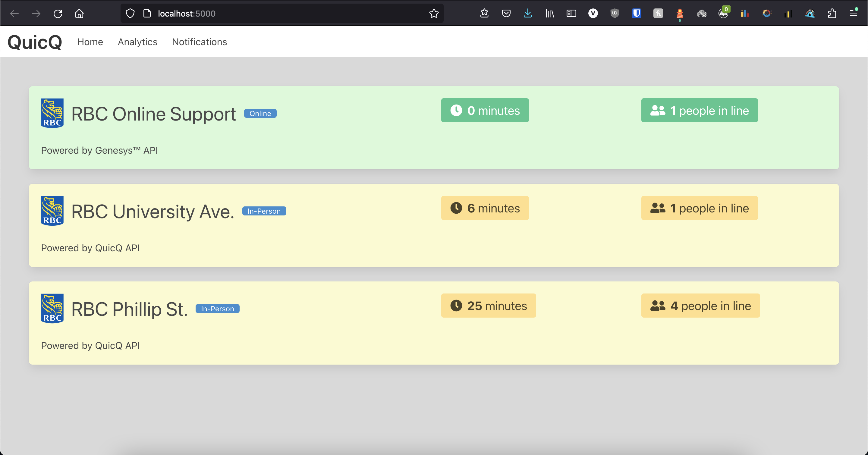Screen dimensions: 868x455
Task: Open the browser library bookshelf icon
Action: 549,14
